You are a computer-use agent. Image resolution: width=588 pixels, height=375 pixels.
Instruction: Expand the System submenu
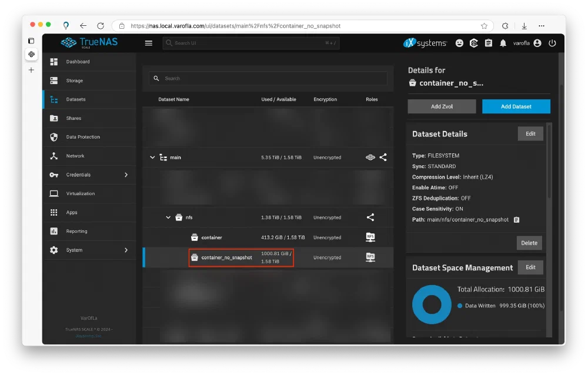[126, 250]
